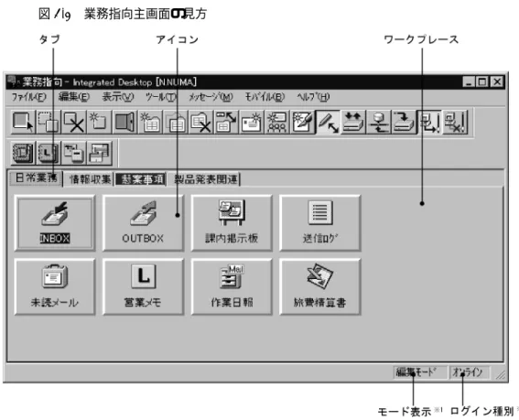Click the two overlapping small windows toolbar icon
The width and height of the screenshot is (519, 420).
[74, 153]
